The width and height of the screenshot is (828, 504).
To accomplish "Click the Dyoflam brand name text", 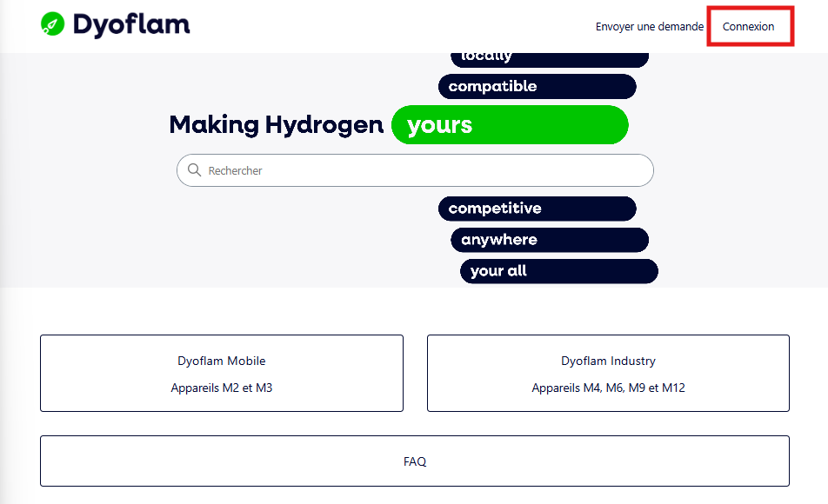I will tap(131, 25).
